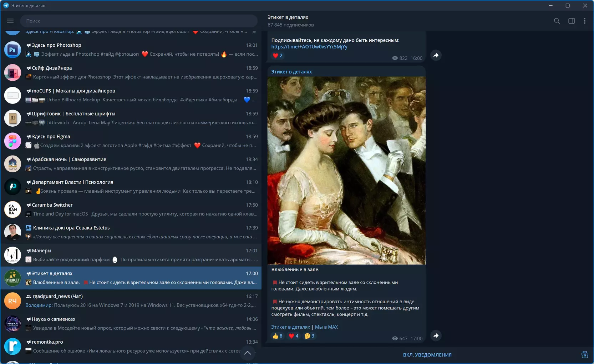
Task: Open the Манеры chat title
Action: point(41,251)
